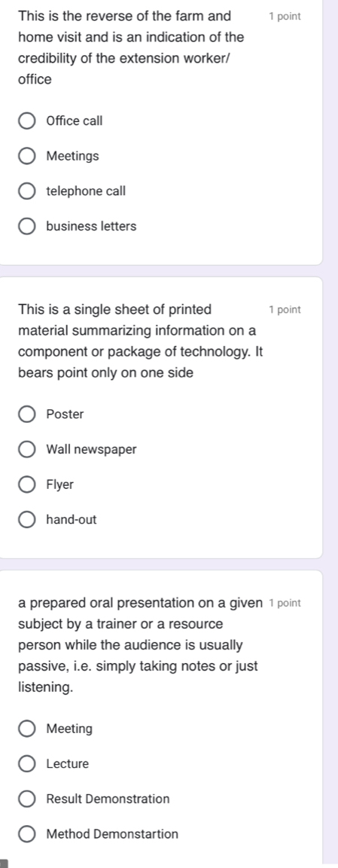Click the farm and home visit question text
The image size is (338, 868).
131,47
